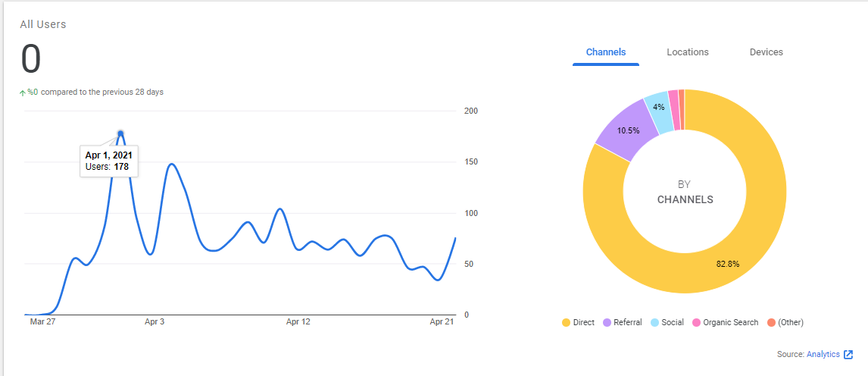Click the Apr 1, 2021 users tooltip
This screenshot has width=868, height=376.
click(x=109, y=161)
